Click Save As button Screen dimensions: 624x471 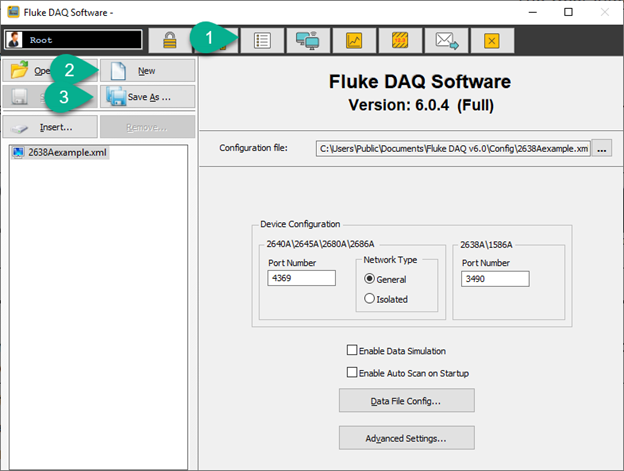point(147,97)
